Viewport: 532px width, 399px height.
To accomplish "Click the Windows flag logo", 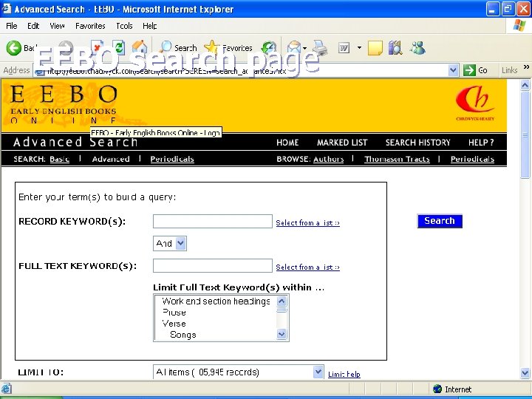I will pyautogui.click(x=519, y=25).
